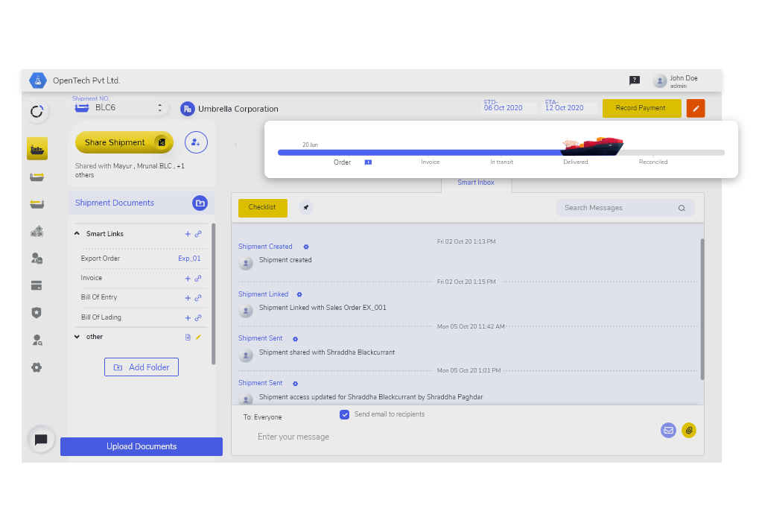
Task: Open the Shipment Documents folder icon
Action: tap(200, 203)
